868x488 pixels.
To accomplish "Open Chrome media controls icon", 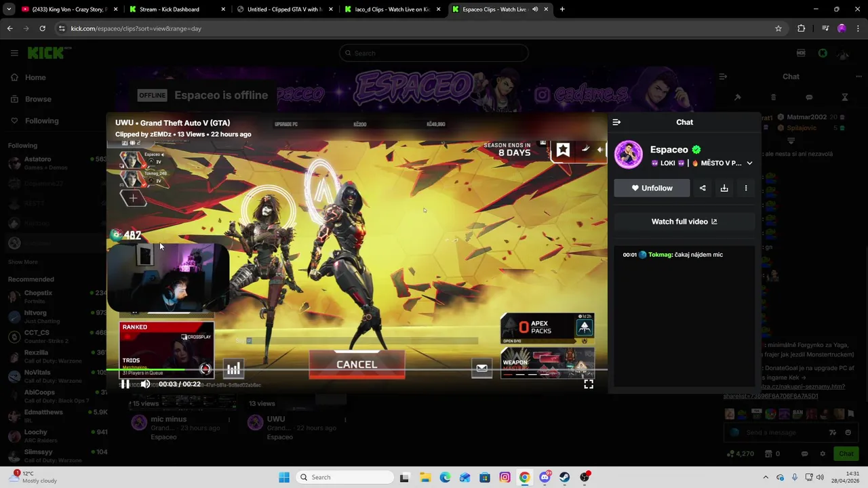I will tap(825, 28).
